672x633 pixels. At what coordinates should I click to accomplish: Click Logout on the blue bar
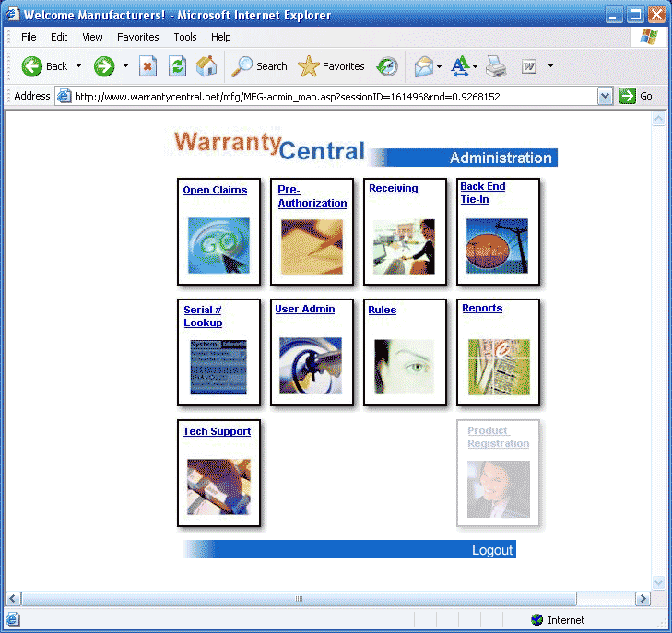coord(492,550)
